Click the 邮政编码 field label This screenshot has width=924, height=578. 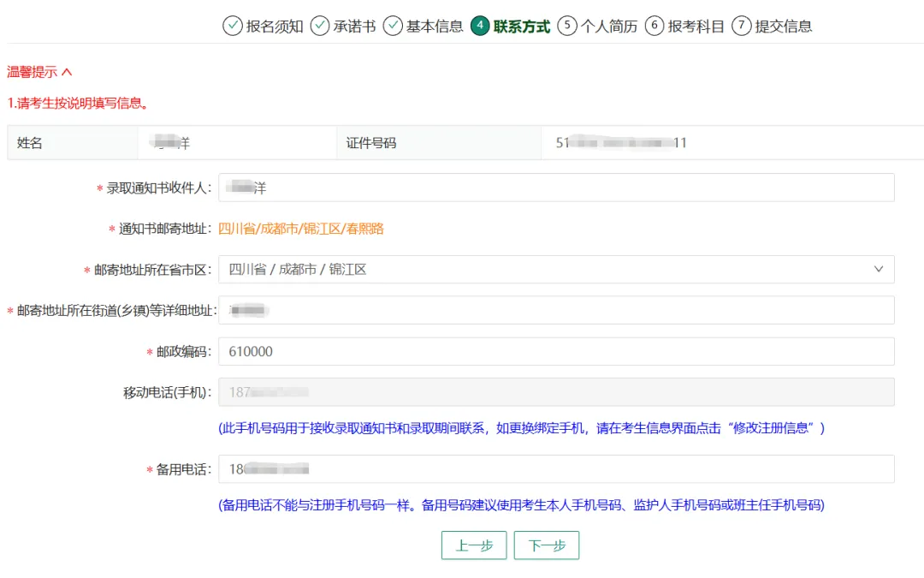184,352
